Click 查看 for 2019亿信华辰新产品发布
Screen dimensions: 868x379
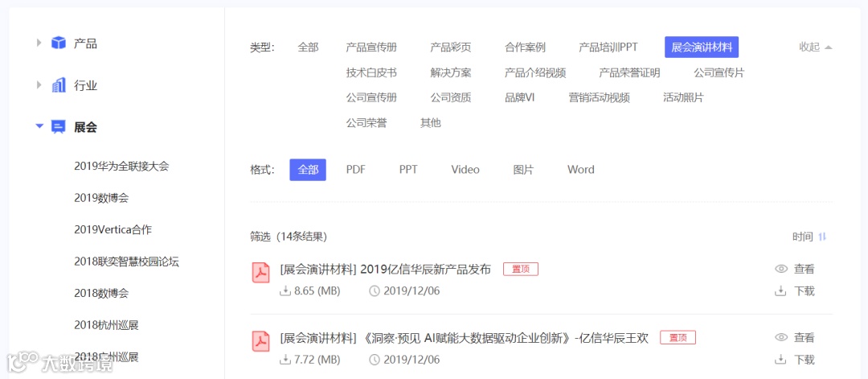[805, 270]
